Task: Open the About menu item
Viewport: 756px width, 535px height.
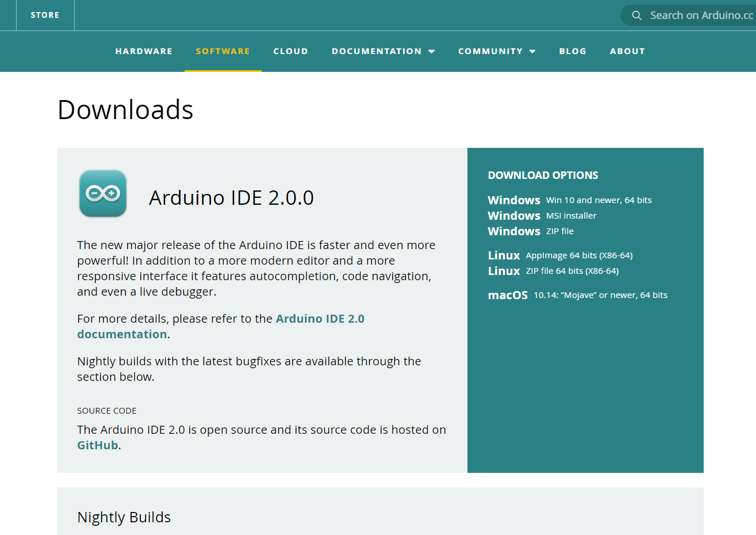Action: (627, 51)
